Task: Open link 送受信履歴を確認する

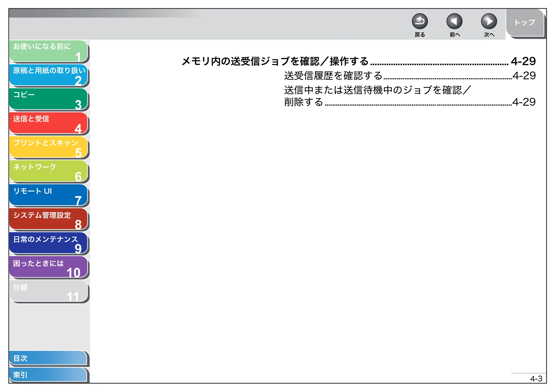Action: 410,76
